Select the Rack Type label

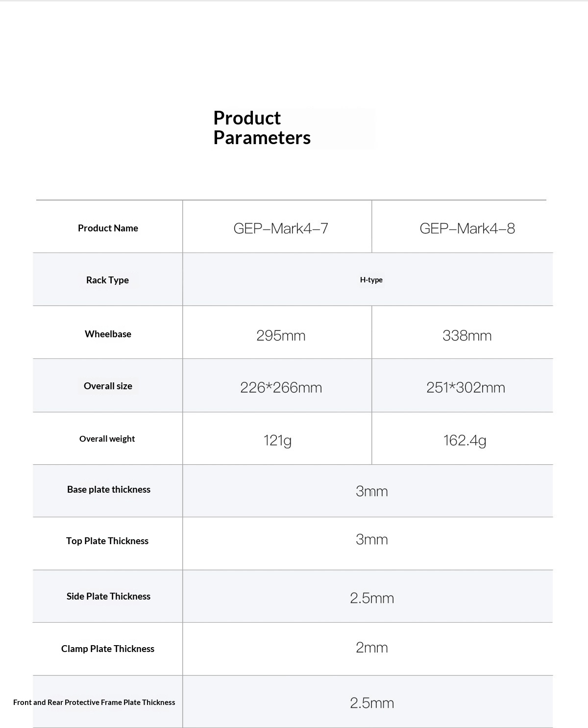pos(107,280)
